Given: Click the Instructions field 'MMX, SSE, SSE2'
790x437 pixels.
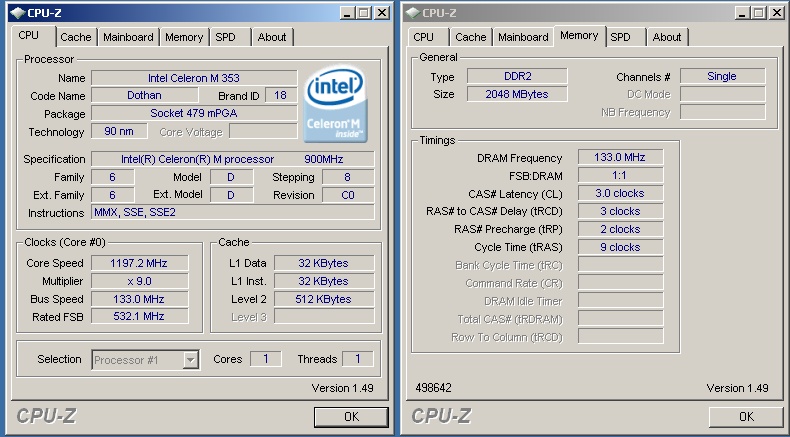Looking at the screenshot, I should coord(233,212).
